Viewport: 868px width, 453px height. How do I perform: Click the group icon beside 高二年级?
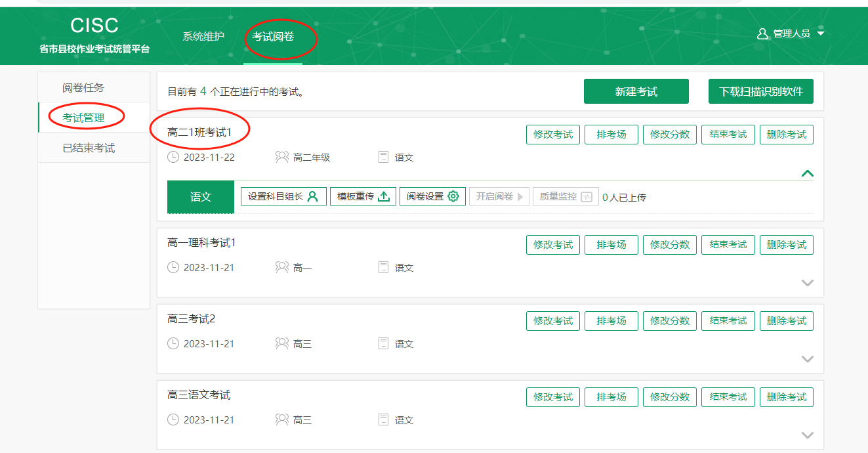point(282,158)
